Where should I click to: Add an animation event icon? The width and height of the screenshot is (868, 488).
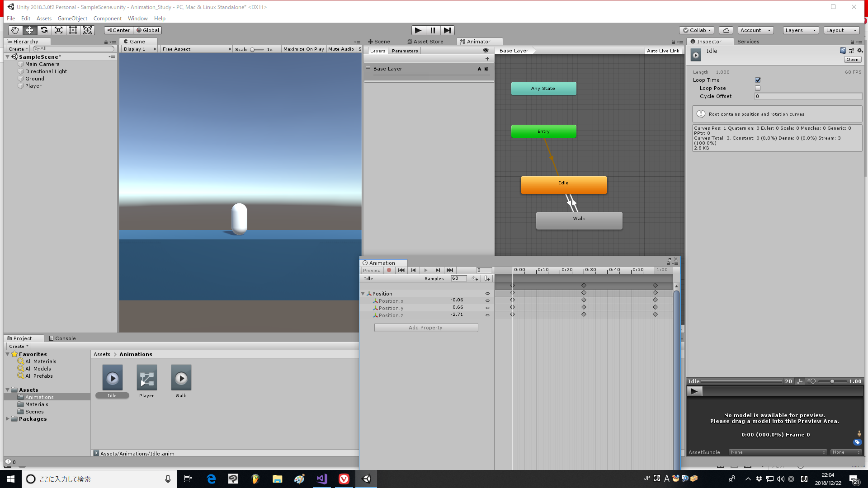[487, 278]
